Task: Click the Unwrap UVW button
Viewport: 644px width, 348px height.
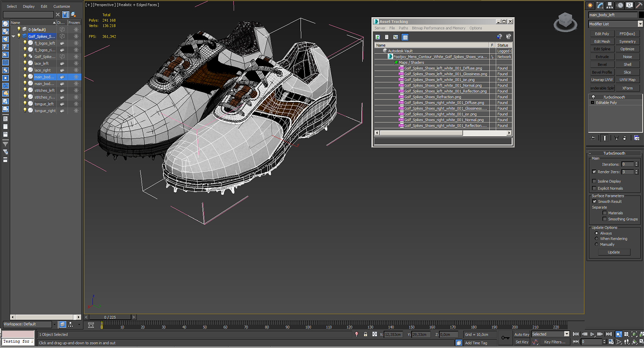Action: [602, 80]
